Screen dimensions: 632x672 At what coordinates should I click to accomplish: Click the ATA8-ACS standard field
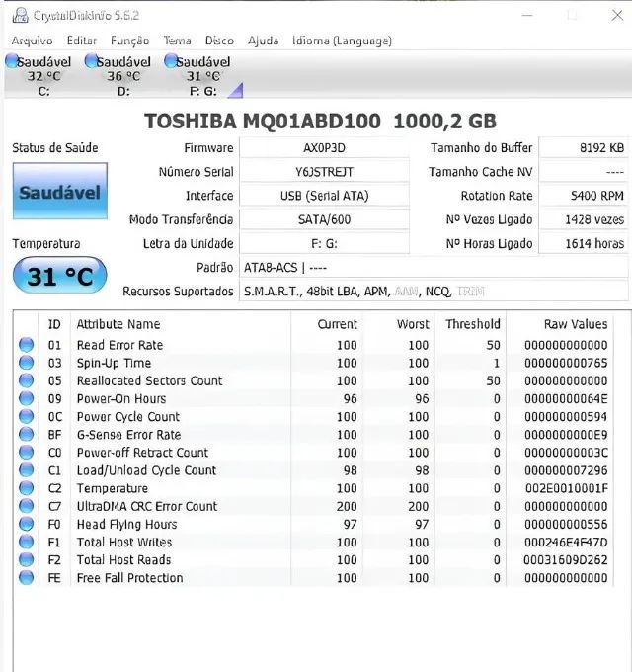(x=434, y=268)
